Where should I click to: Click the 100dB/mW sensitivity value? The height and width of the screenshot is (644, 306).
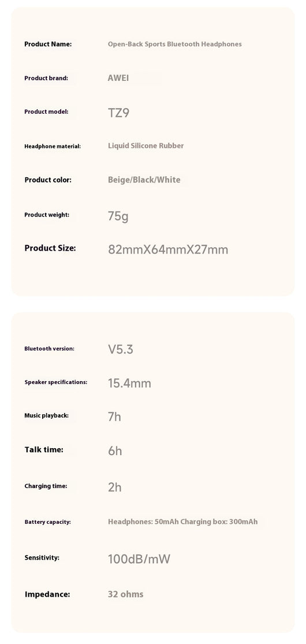click(x=139, y=559)
